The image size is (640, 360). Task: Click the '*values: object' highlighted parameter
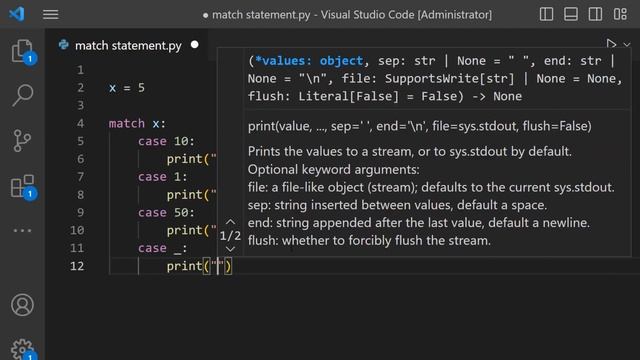pyautogui.click(x=309, y=61)
